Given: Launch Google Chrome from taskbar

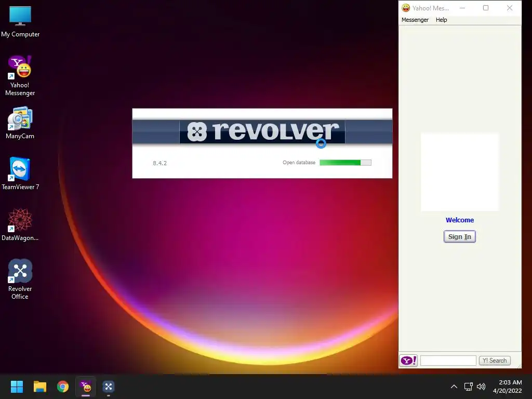Looking at the screenshot, I should tap(63, 387).
